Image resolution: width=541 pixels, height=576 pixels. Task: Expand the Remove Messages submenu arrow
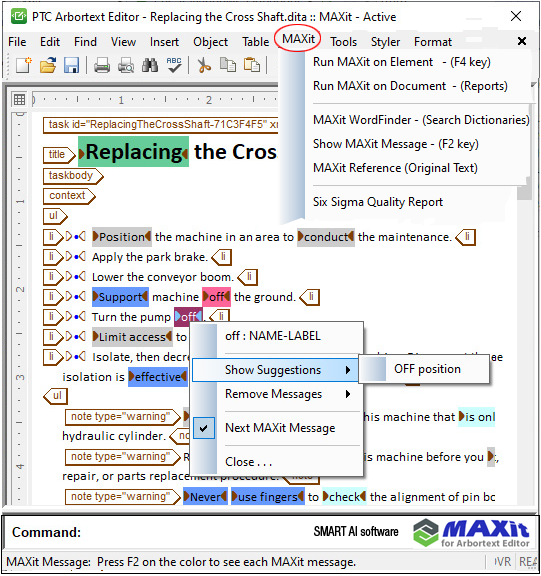(348, 394)
